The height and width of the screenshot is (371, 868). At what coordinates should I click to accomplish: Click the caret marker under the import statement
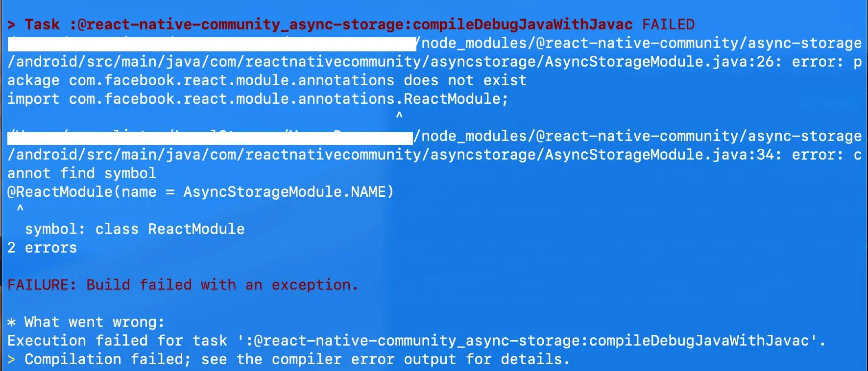click(x=399, y=116)
